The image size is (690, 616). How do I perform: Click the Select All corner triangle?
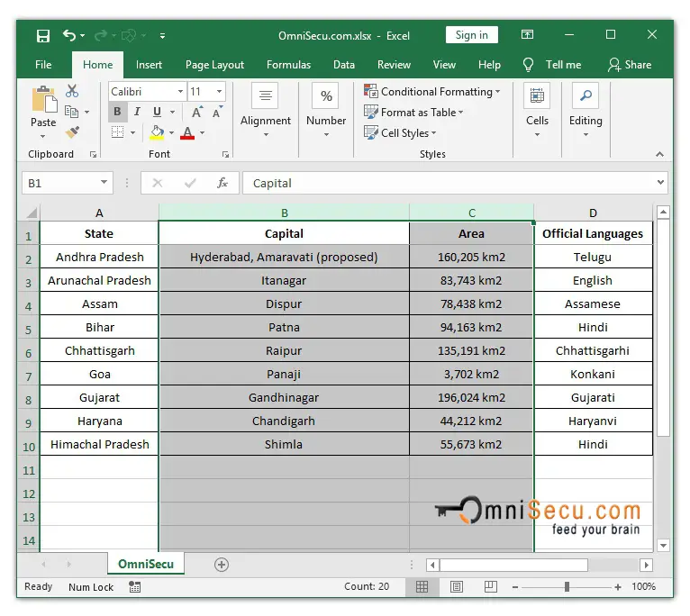pyautogui.click(x=31, y=213)
